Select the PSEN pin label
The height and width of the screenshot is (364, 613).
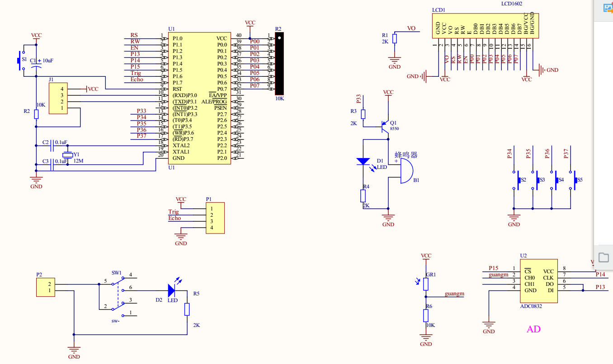pos(221,108)
